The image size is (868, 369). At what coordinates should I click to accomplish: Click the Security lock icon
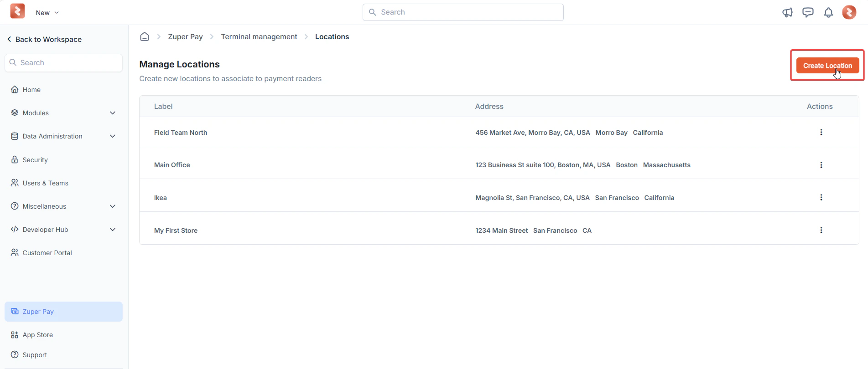[15, 159]
